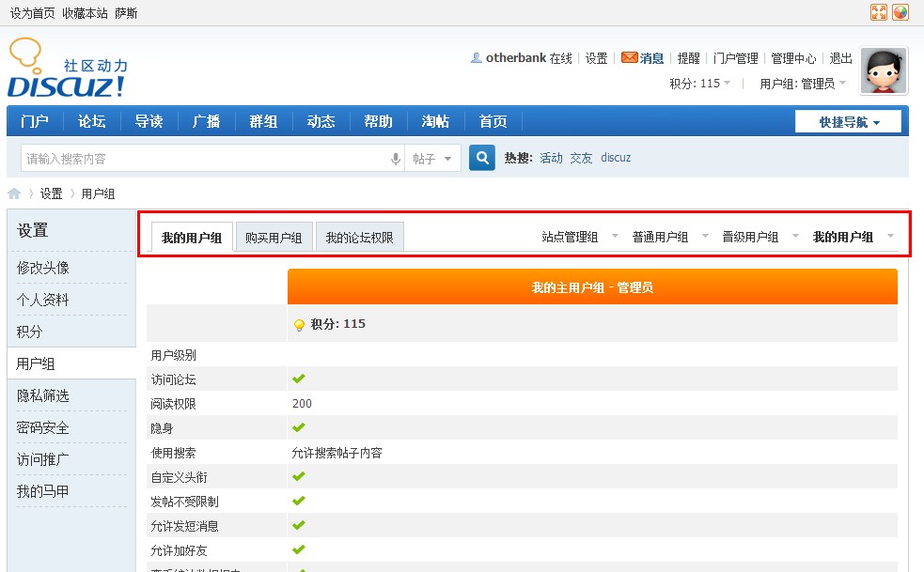
Task: Select 密码安全 in settings sidebar
Action: point(43,427)
